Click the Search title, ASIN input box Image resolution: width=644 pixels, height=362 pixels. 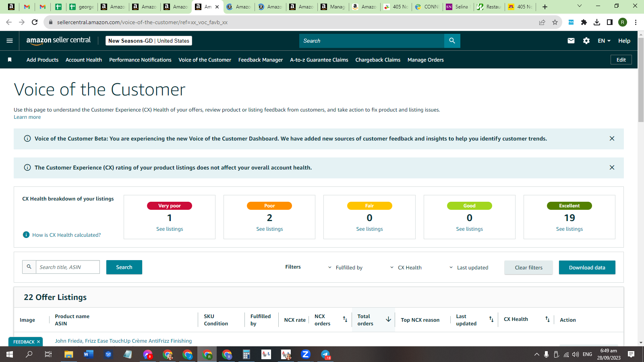68,267
